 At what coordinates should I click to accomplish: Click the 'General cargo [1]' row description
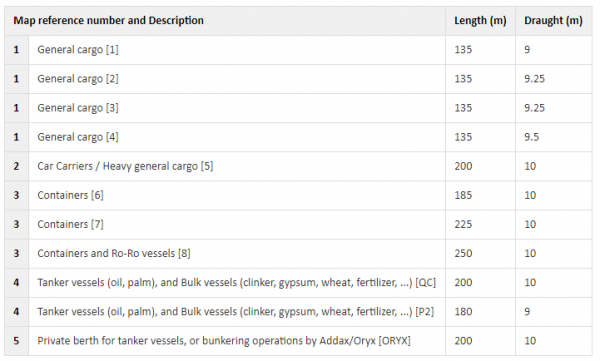click(x=78, y=50)
